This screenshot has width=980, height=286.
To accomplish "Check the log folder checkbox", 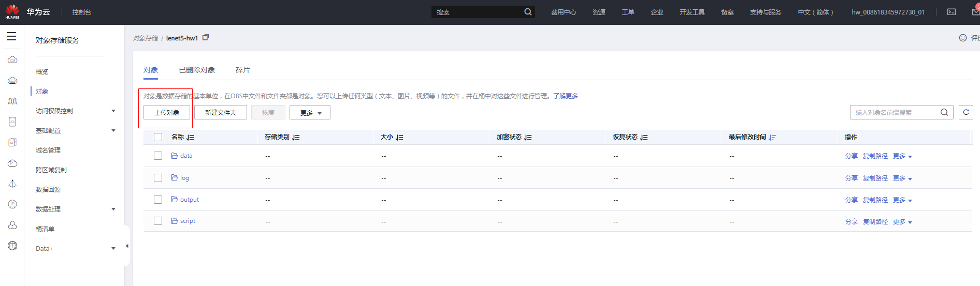I will coord(158,178).
